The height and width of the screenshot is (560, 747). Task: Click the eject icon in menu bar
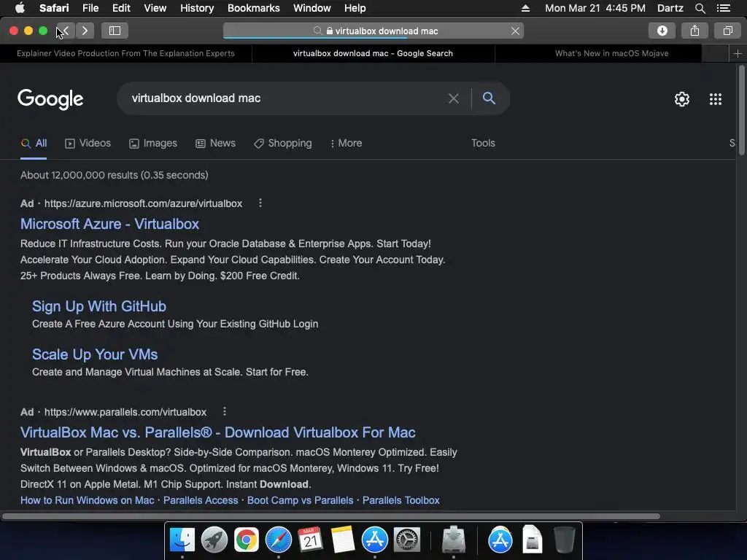click(525, 8)
